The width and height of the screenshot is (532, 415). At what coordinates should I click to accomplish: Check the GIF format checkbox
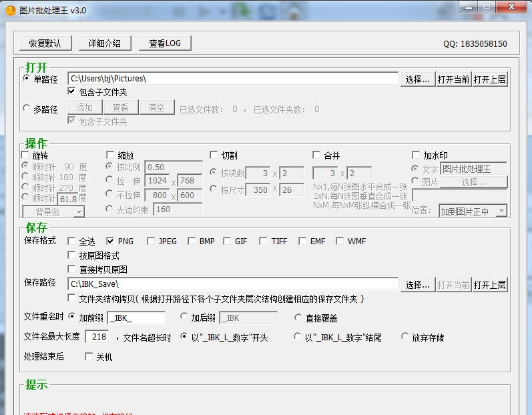(x=227, y=241)
